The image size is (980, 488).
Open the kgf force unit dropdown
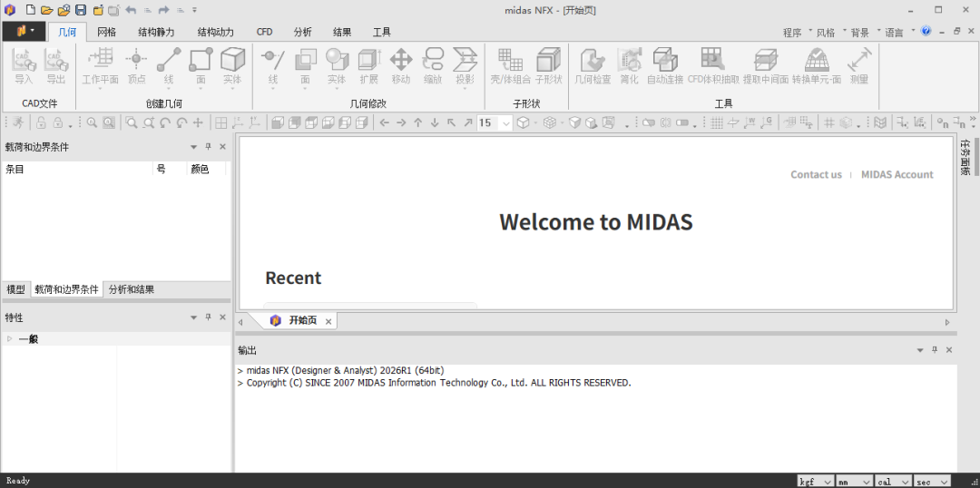[x=816, y=482]
